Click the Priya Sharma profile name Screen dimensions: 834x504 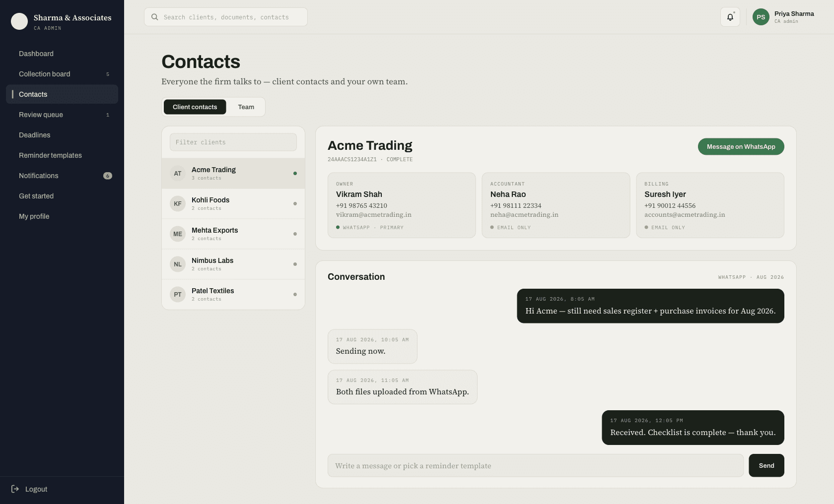794,14
